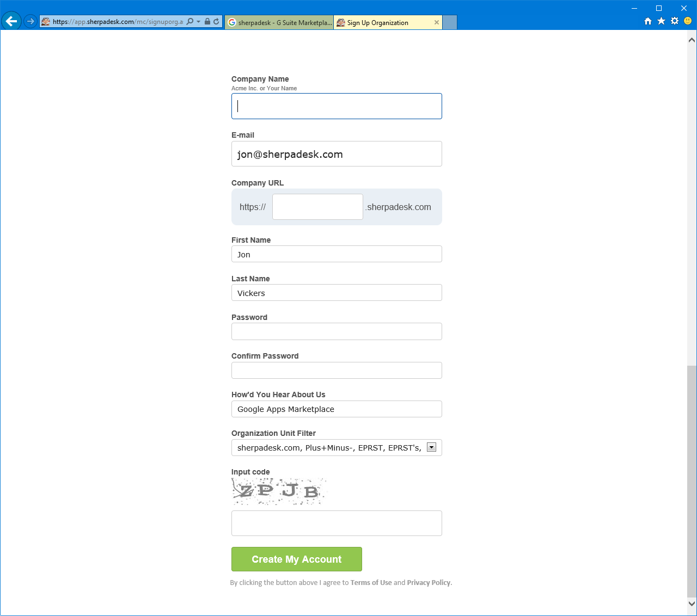Click the Forward navigation arrow
This screenshot has width=697, height=616.
(x=30, y=22)
